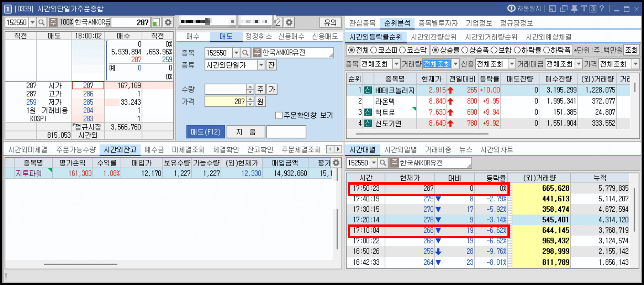The height and width of the screenshot is (285, 644).
Task: Click the 조회 search button
Action: pos(631,50)
